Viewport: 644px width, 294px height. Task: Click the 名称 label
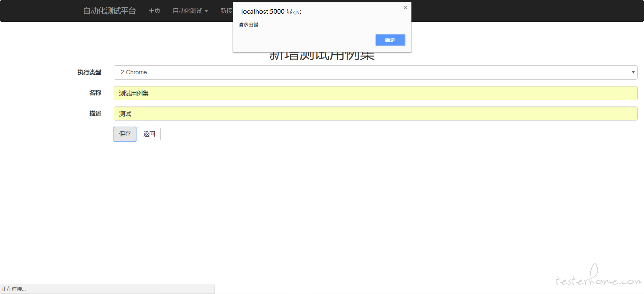tap(95, 93)
